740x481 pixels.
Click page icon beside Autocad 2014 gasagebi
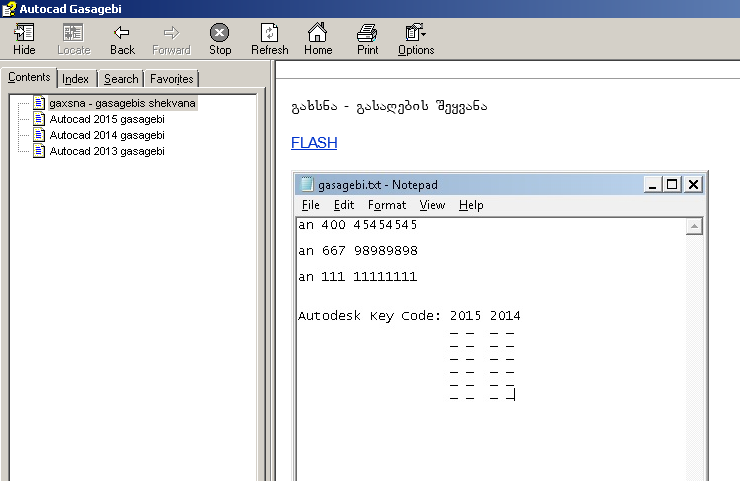click(39, 135)
